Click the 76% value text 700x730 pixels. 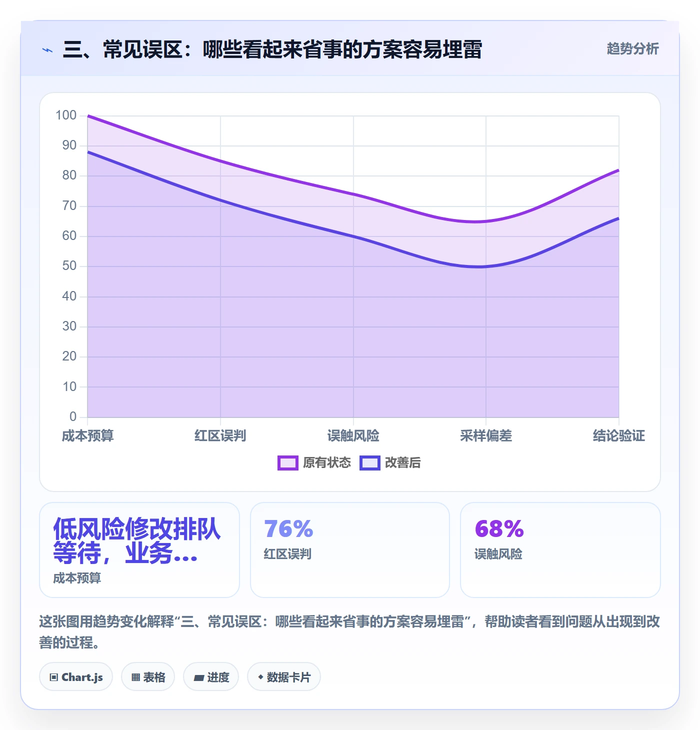click(288, 529)
